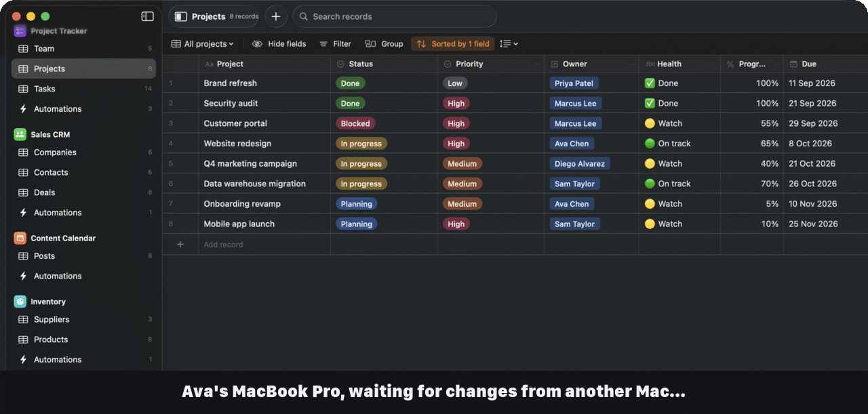The width and height of the screenshot is (868, 414).
Task: Open Automations under Project Tracker
Action: [84, 108]
